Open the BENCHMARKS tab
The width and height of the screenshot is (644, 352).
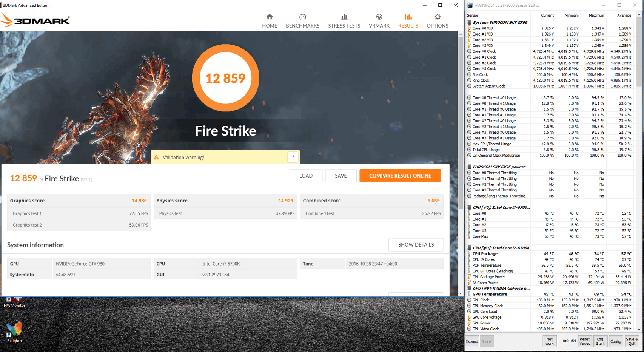[x=302, y=21]
